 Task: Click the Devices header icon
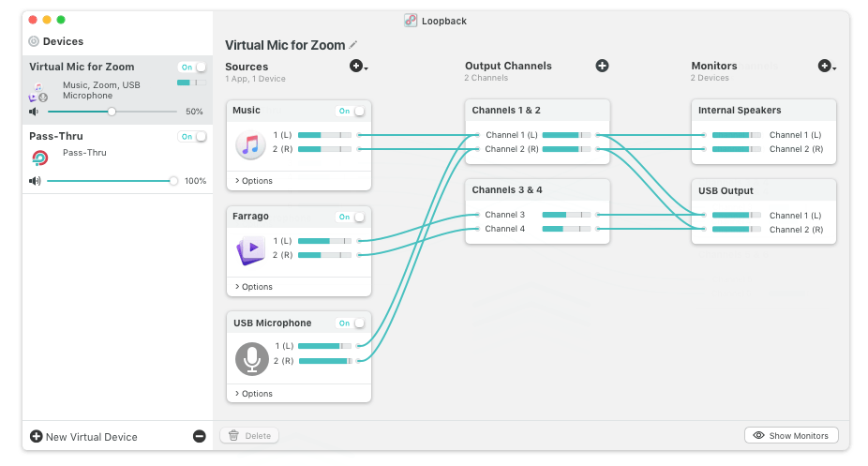34,41
